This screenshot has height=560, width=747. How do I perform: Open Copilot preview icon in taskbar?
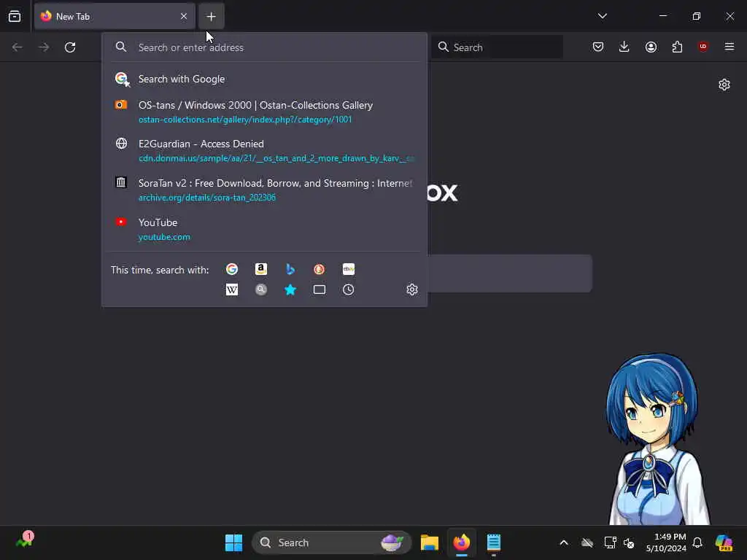724,542
